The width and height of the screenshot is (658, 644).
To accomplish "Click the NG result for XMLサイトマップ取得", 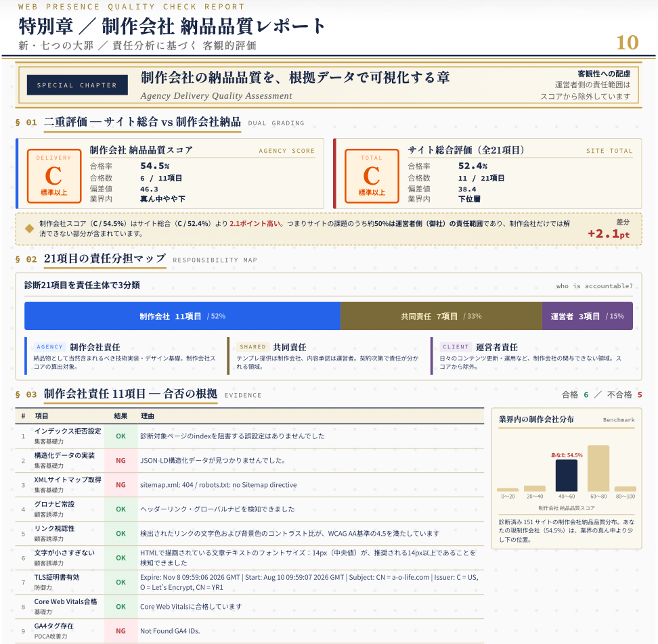I will [x=121, y=484].
